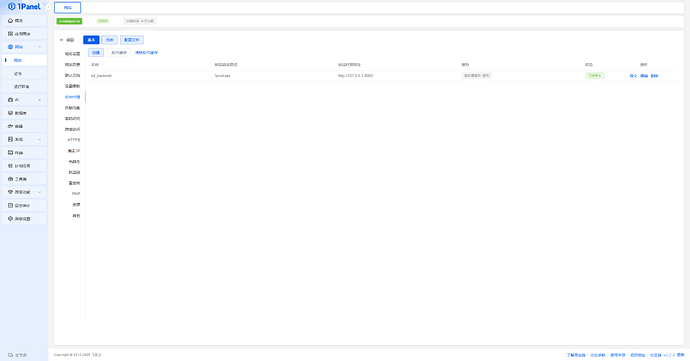
Task: Expand the AI menu in sidebar
Action: (x=40, y=100)
